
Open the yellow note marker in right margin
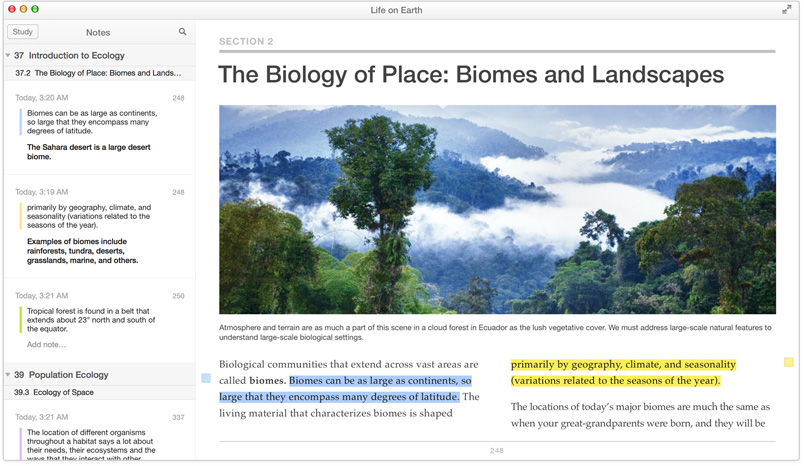(788, 363)
